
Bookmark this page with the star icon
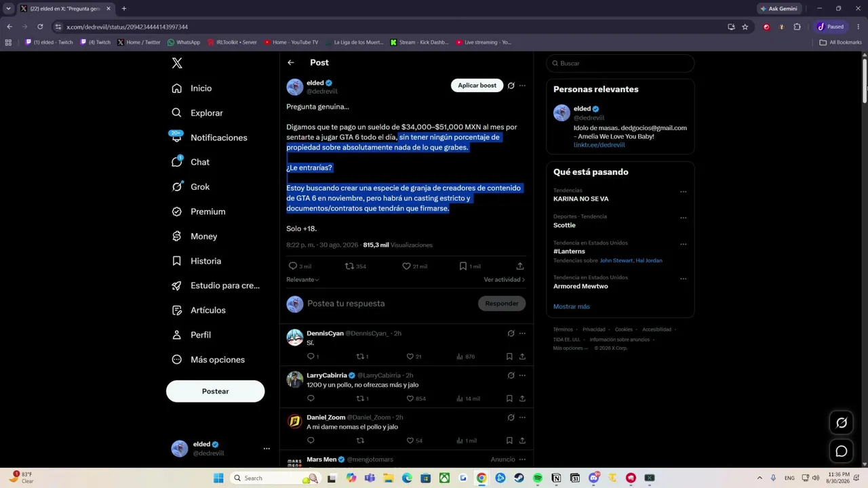[x=745, y=27]
